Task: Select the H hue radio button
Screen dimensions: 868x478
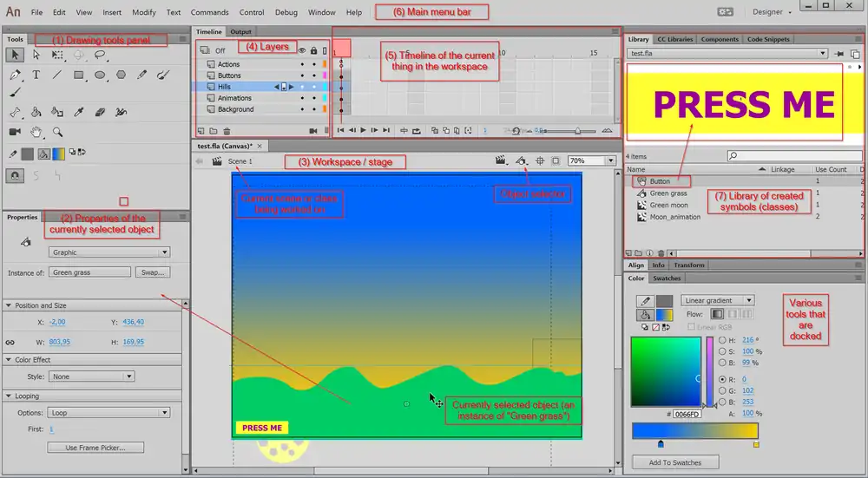Action: point(723,341)
